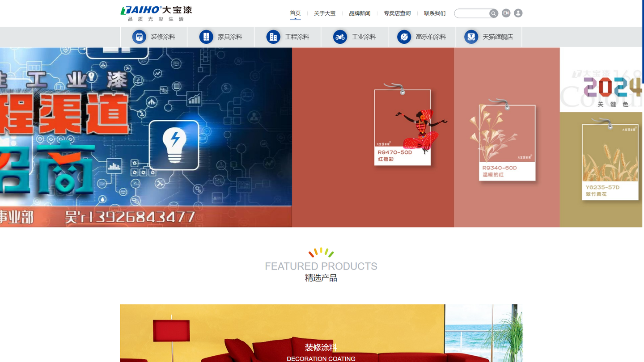Open the 关于大宝 menu item

tap(325, 13)
